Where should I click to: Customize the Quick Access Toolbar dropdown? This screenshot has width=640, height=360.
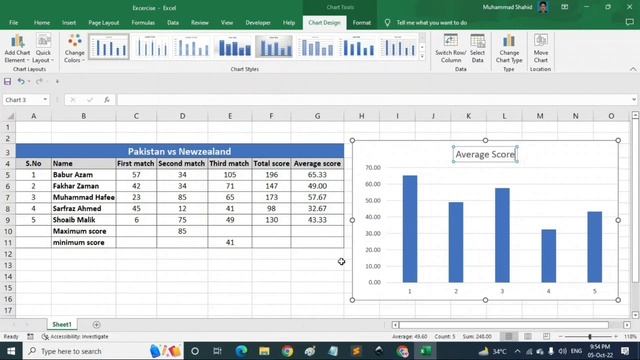tap(57, 82)
